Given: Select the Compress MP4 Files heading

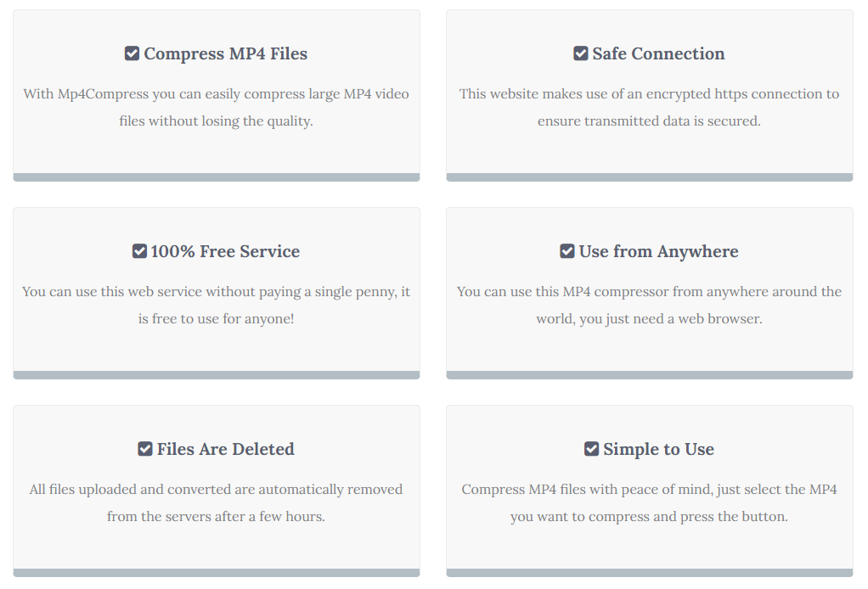Looking at the screenshot, I should [226, 53].
